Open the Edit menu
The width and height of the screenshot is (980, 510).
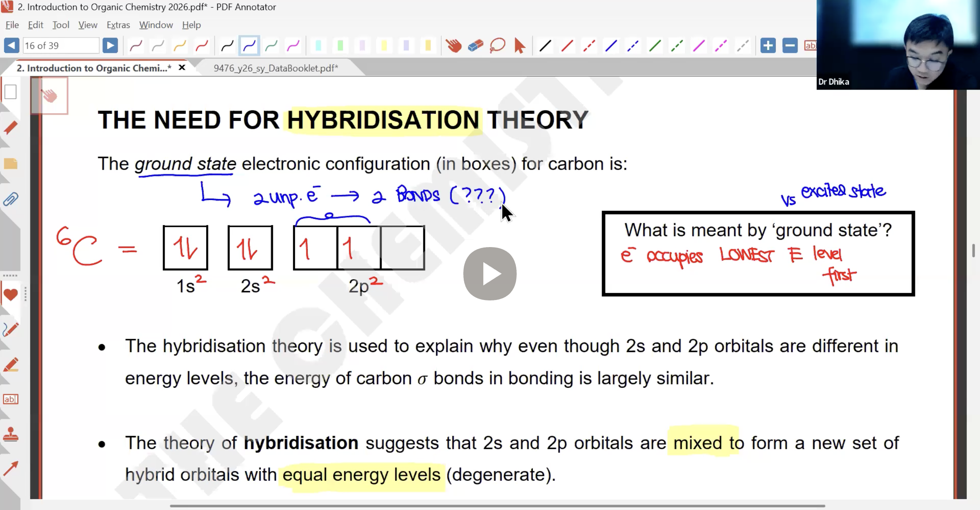tap(35, 25)
